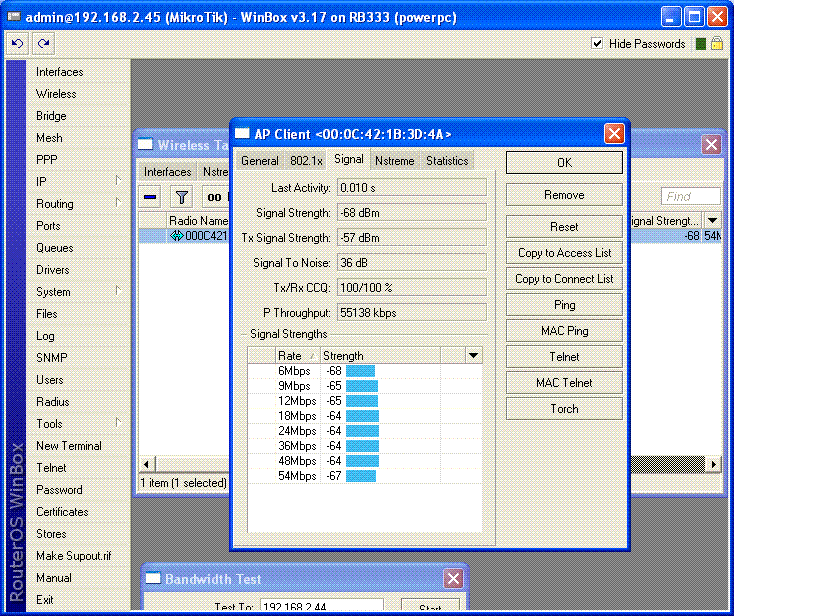Screen dimensions: 840x616
Task: Select the 12Mbps rate row
Action: (365, 401)
